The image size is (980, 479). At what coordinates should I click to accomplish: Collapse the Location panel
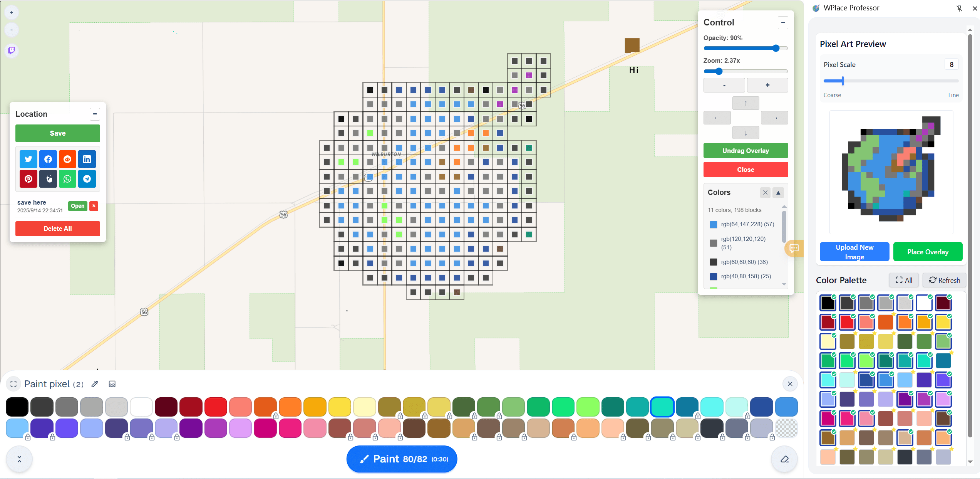coord(95,114)
